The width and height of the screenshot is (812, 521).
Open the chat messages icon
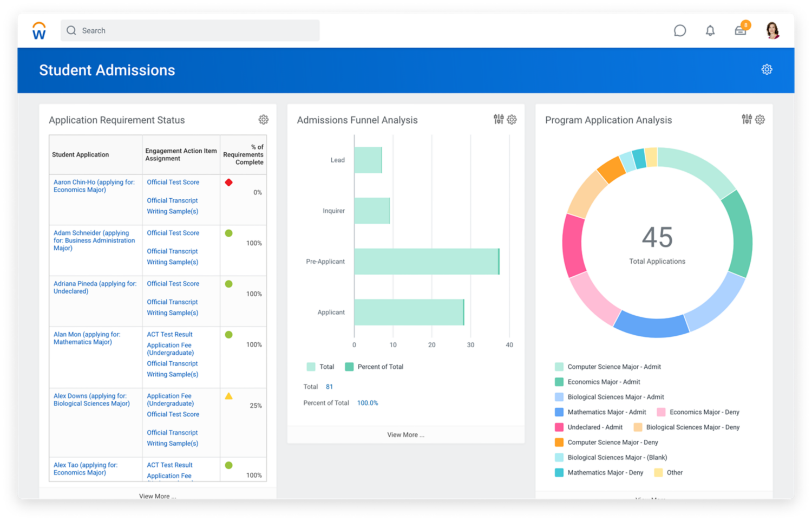[679, 31]
